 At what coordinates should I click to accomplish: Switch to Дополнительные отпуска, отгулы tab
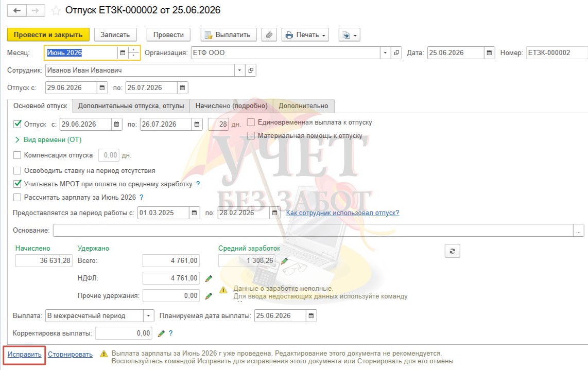point(131,106)
